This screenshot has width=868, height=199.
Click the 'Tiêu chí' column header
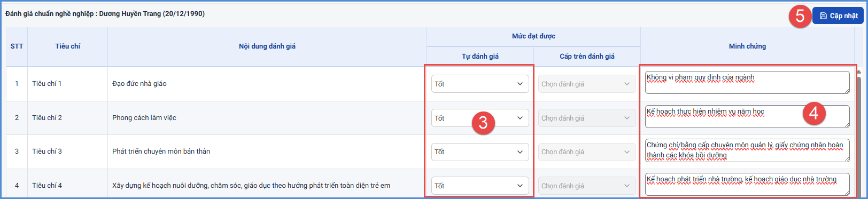(68, 46)
